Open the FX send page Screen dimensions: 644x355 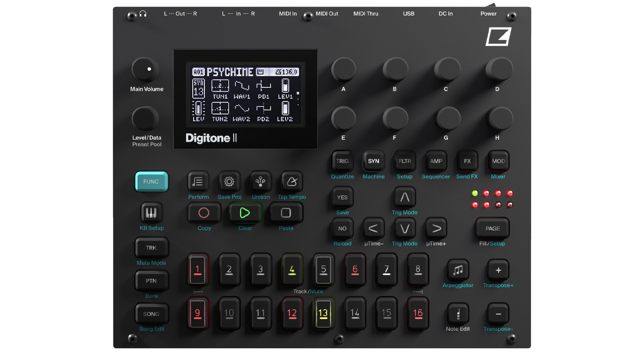click(x=466, y=161)
